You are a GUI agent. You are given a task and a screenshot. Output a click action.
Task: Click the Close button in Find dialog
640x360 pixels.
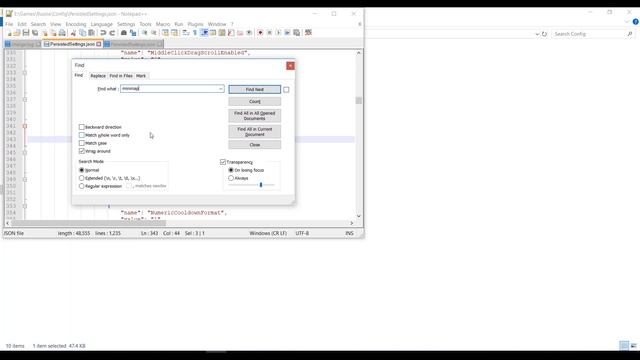(255, 145)
